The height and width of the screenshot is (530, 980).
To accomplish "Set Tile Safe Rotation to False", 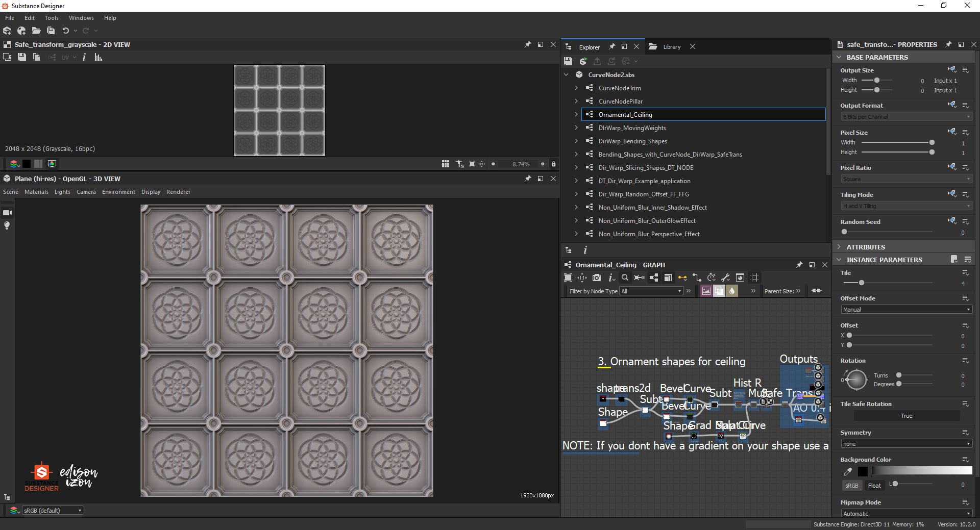I will tap(906, 416).
